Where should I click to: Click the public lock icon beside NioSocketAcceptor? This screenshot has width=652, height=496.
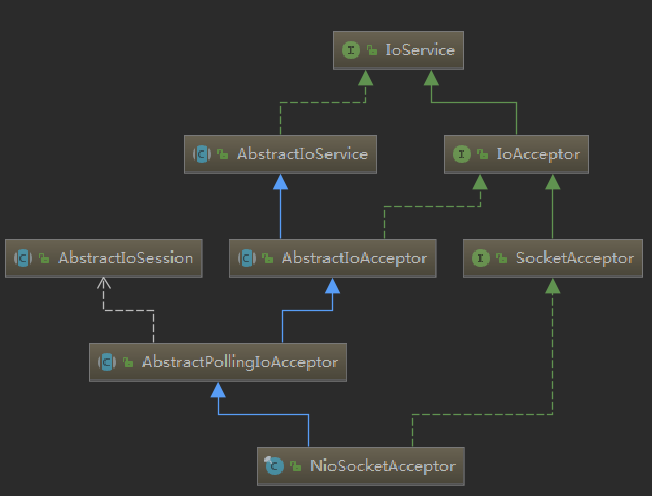pyautogui.click(x=296, y=466)
